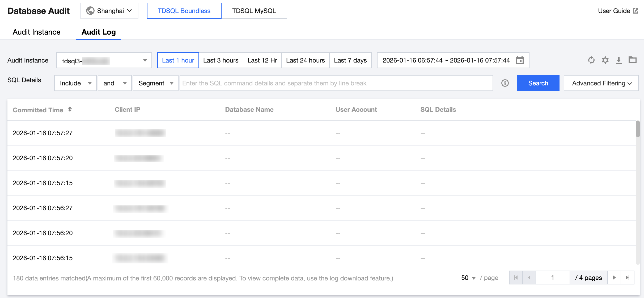
Task: Select Last 3 hours time range
Action: point(221,60)
